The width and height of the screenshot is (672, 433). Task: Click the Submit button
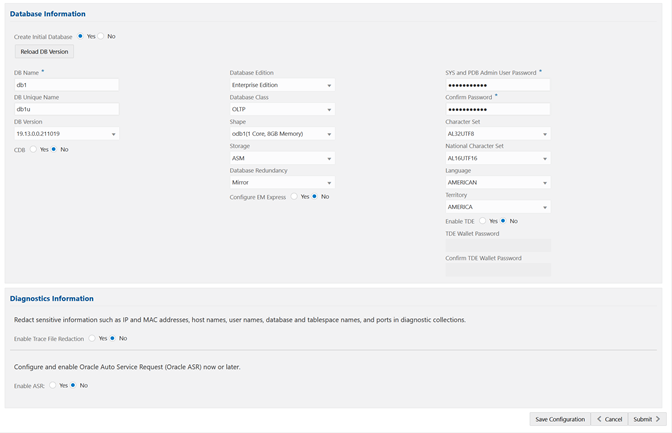pos(647,419)
